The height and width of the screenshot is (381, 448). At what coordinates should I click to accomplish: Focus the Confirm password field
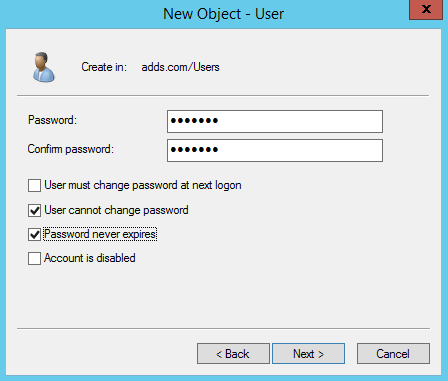(275, 150)
